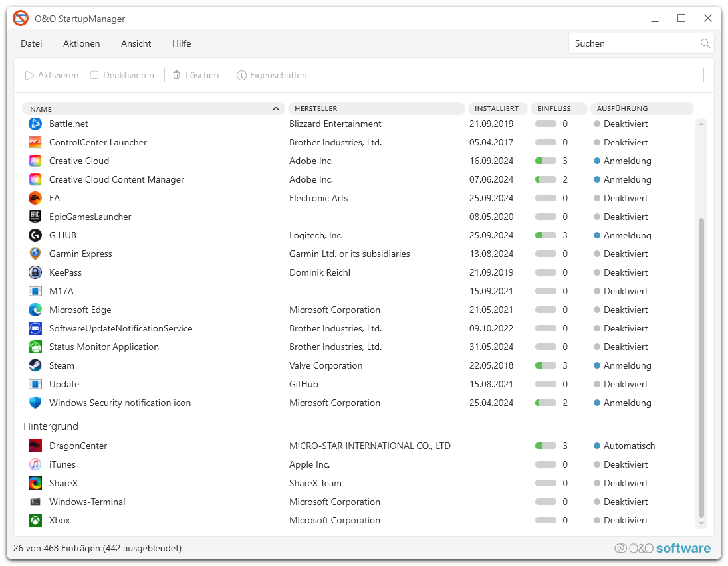Click the "Valve Corporation" manufacturer cell

[x=326, y=365]
